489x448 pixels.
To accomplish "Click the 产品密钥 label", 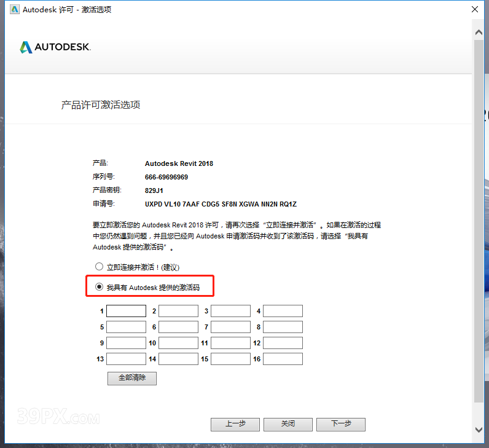I will point(107,190).
